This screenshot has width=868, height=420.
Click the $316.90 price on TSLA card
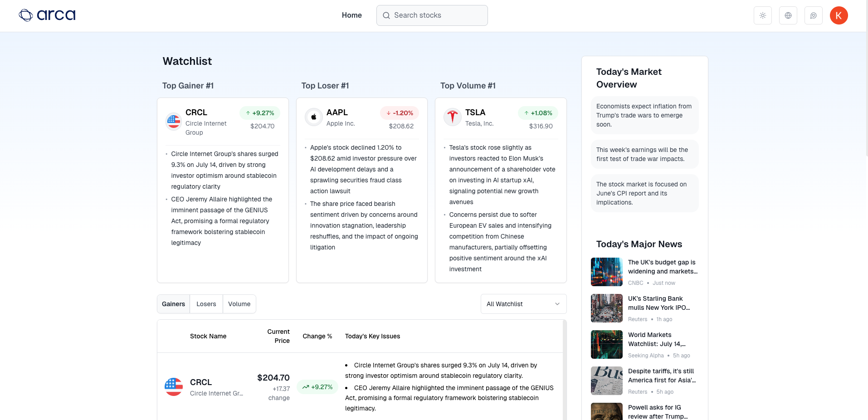pos(541,126)
